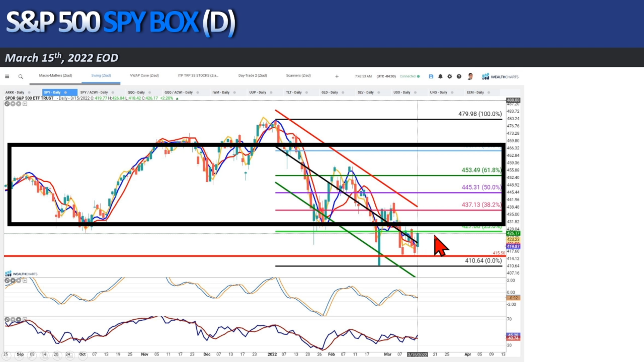The image size is (644, 362).
Task: Remove the middle oscillator panel
Action: 7,281
